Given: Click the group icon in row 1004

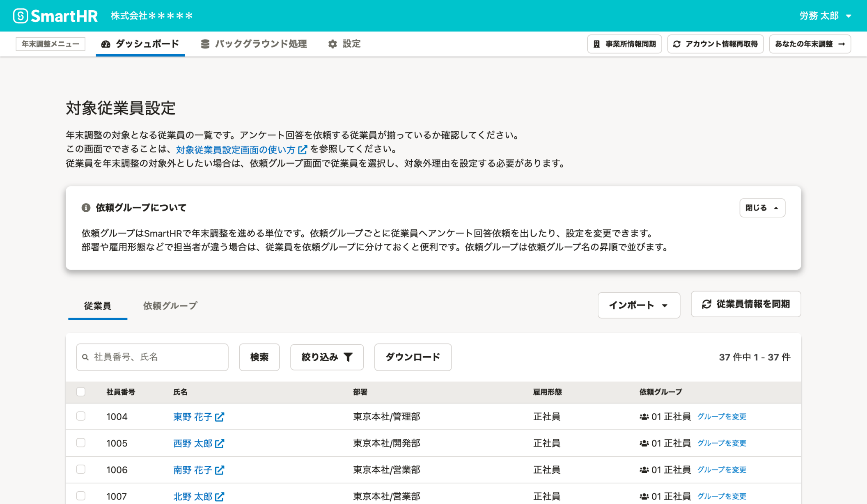Looking at the screenshot, I should pos(644,417).
